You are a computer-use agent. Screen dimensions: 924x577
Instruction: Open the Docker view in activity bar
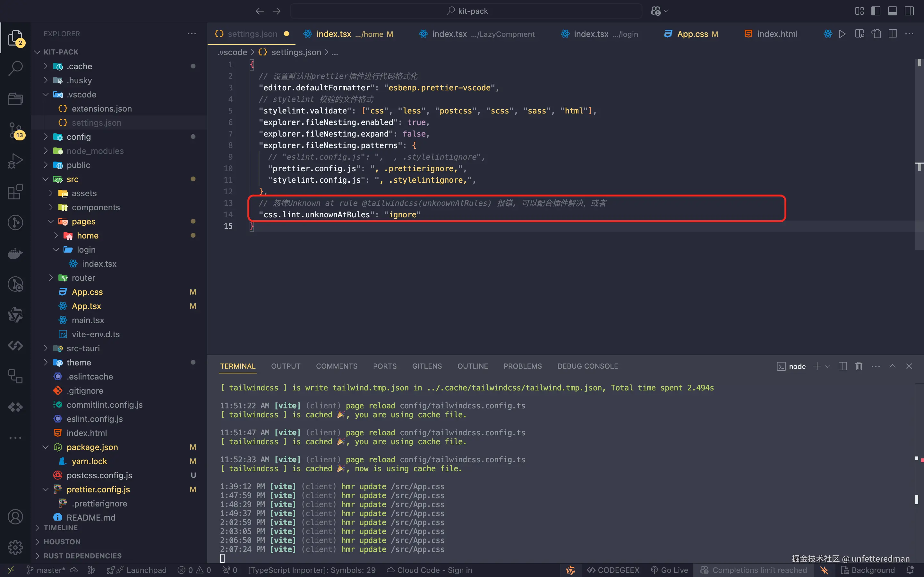click(15, 253)
